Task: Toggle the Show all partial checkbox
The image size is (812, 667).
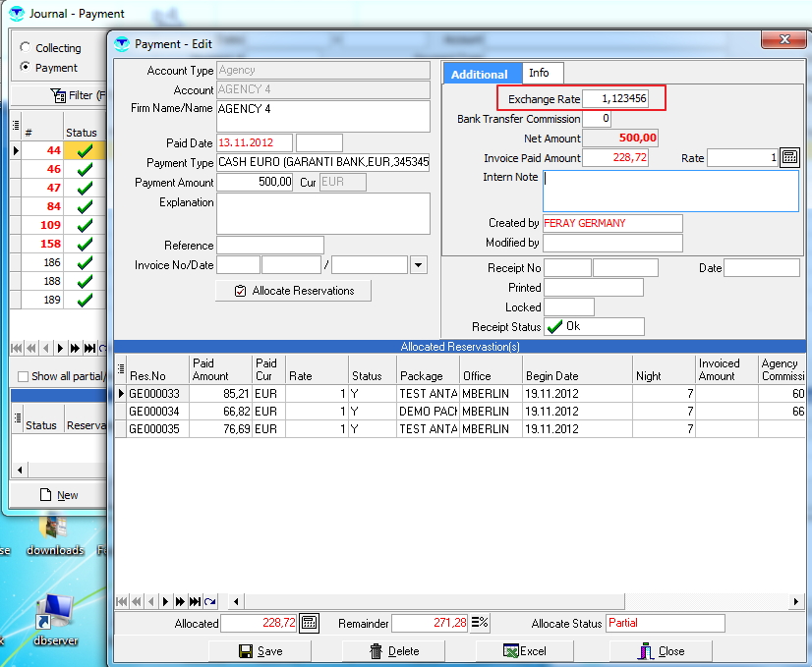Action: 24,376
